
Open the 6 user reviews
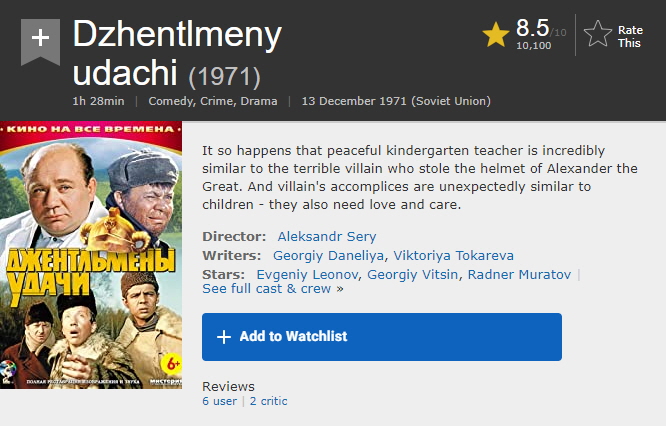(219, 401)
